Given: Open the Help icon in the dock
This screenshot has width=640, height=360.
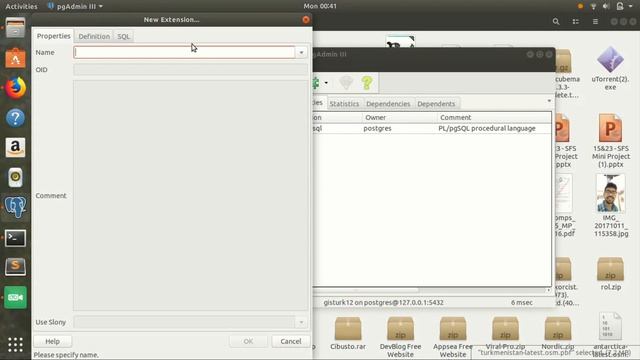Looking at the screenshot, I should [x=15, y=118].
